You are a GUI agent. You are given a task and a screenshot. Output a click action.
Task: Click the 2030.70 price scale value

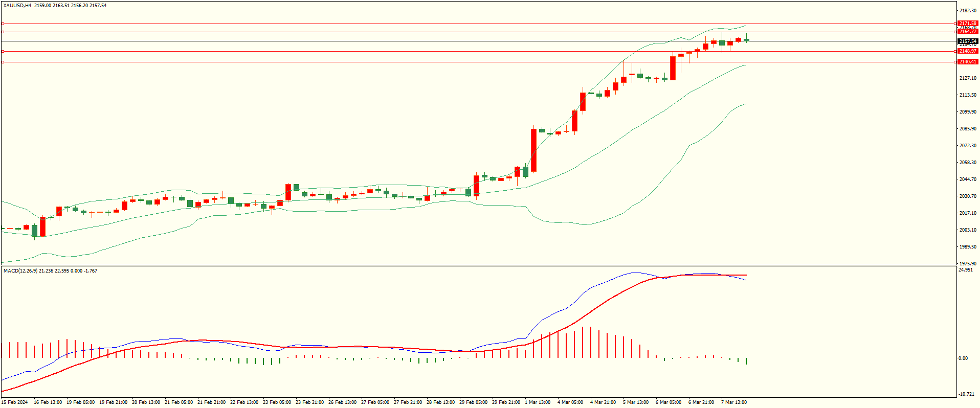(x=967, y=196)
